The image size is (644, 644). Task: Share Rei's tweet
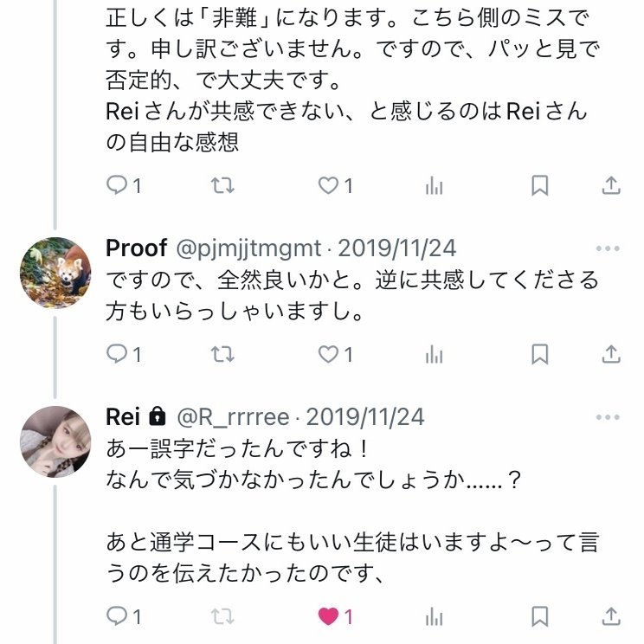(610, 616)
